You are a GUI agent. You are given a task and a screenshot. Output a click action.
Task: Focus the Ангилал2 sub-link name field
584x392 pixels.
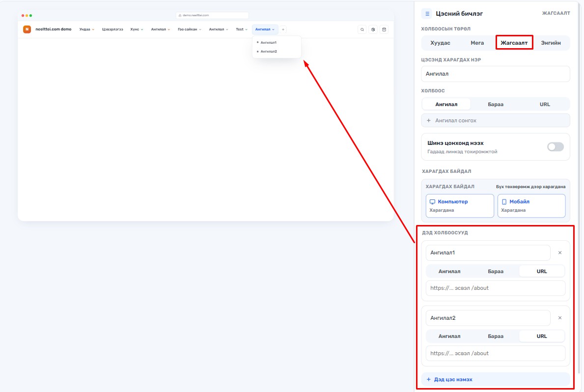(x=488, y=318)
